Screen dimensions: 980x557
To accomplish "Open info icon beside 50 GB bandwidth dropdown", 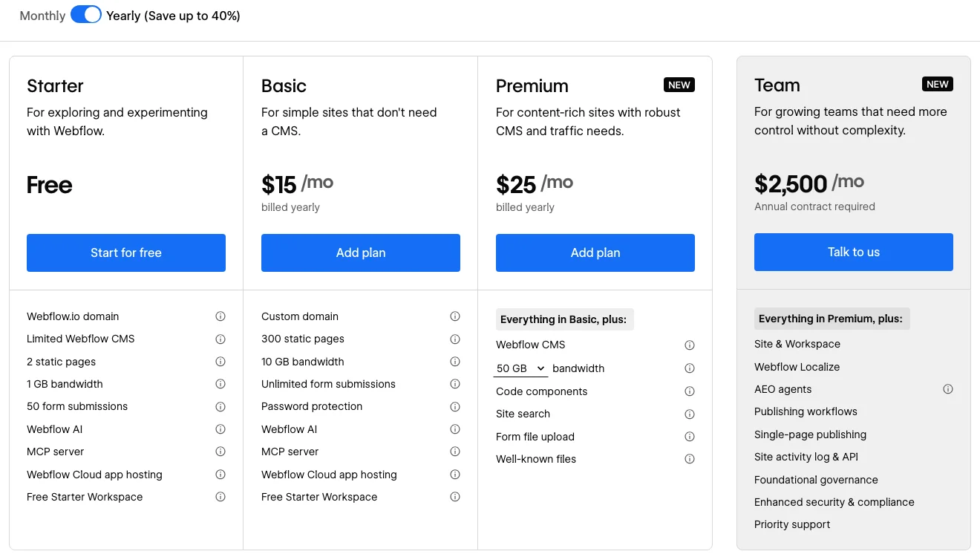I will tap(690, 368).
